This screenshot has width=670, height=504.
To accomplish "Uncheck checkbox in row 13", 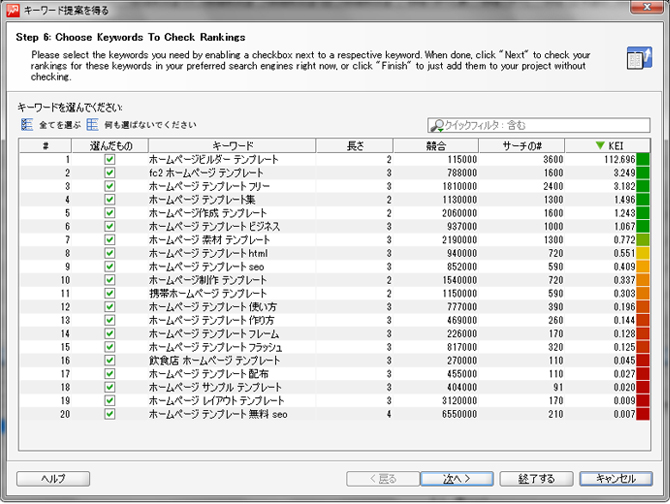I will [110, 320].
